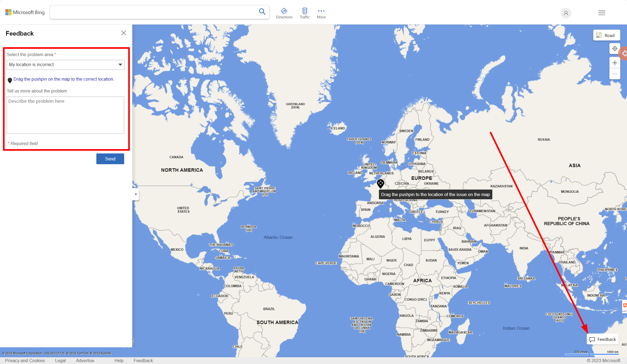Click the problem description text box
This screenshot has width=627, height=364.
pyautogui.click(x=65, y=115)
